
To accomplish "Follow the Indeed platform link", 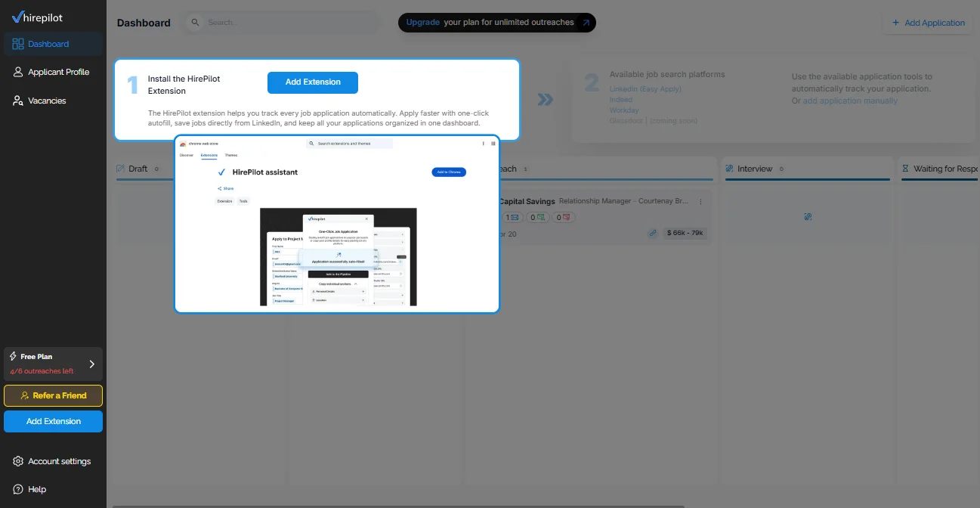I will pyautogui.click(x=621, y=100).
